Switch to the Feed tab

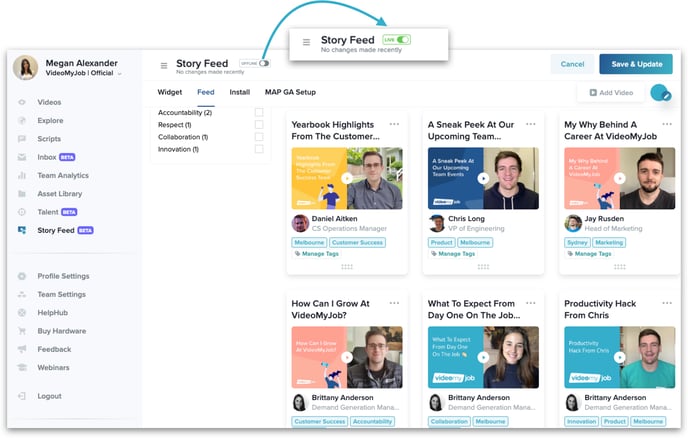coord(206,92)
